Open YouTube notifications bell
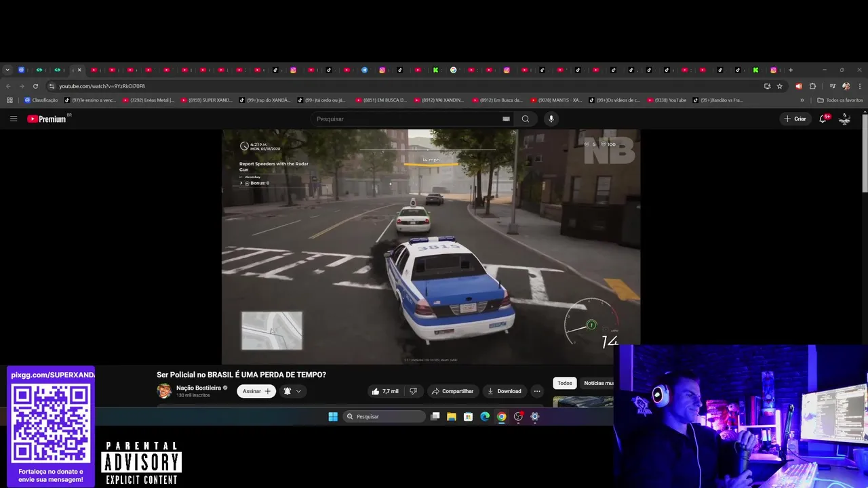This screenshot has height=488, width=868. (823, 119)
